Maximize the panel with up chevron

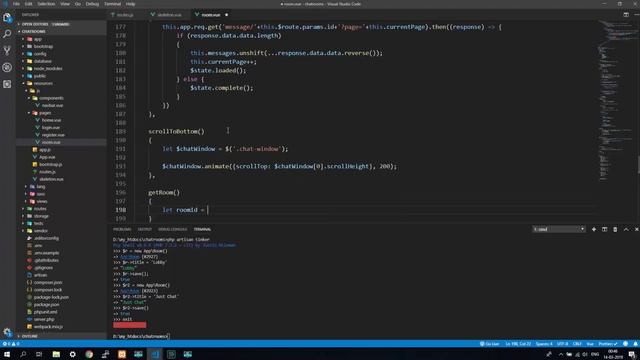[626, 229]
